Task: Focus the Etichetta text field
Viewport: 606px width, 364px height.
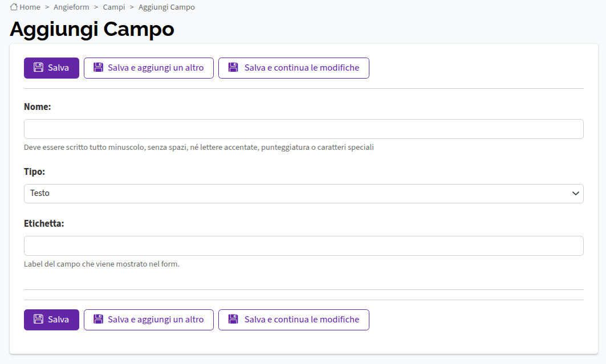Action: tap(304, 246)
